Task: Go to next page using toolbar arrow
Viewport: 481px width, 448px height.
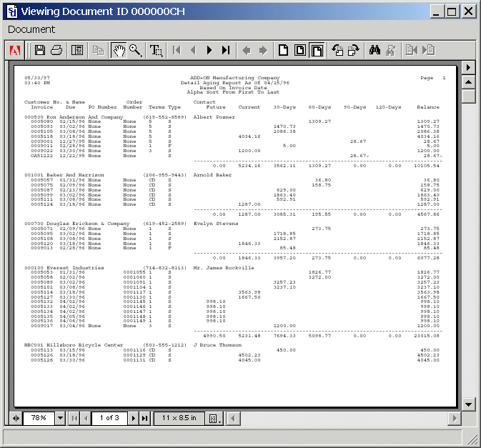Action: (x=209, y=50)
